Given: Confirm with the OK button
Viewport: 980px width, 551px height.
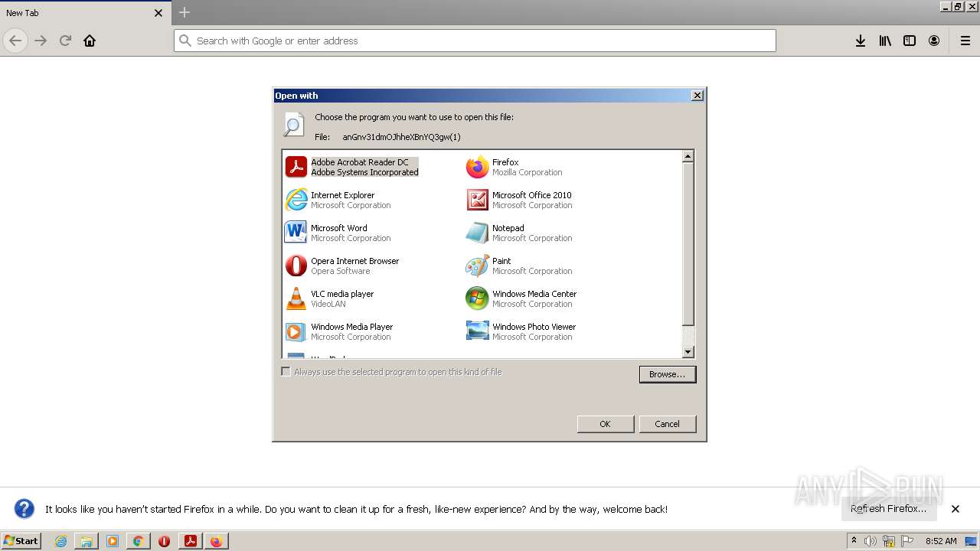Looking at the screenshot, I should (606, 424).
